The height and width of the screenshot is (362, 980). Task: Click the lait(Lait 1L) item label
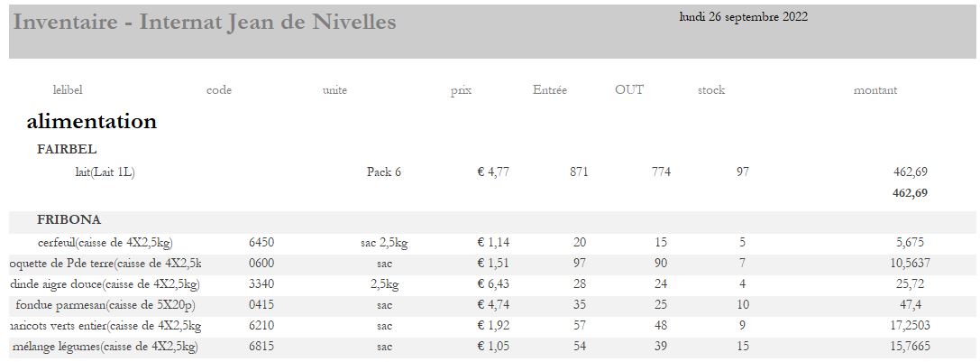pyautogui.click(x=105, y=172)
